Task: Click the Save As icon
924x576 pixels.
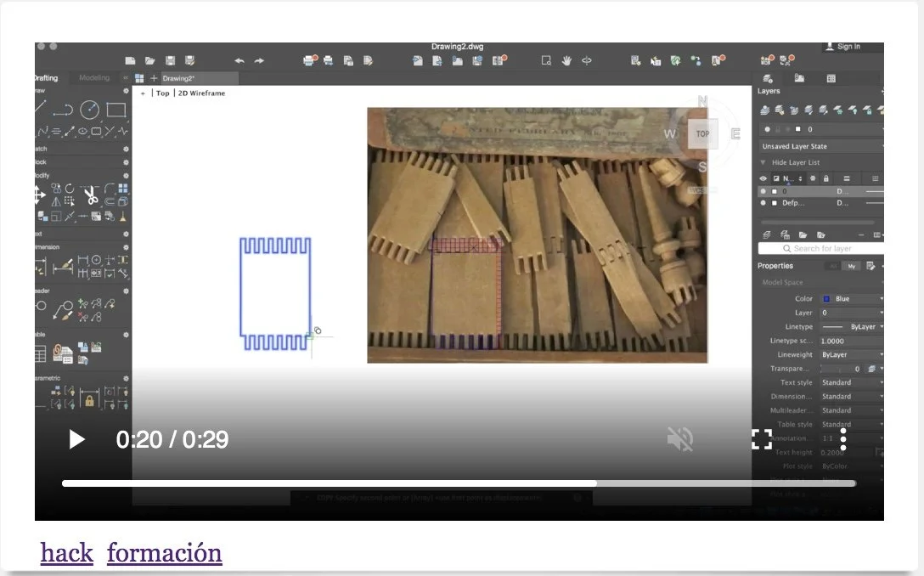Action: click(189, 60)
